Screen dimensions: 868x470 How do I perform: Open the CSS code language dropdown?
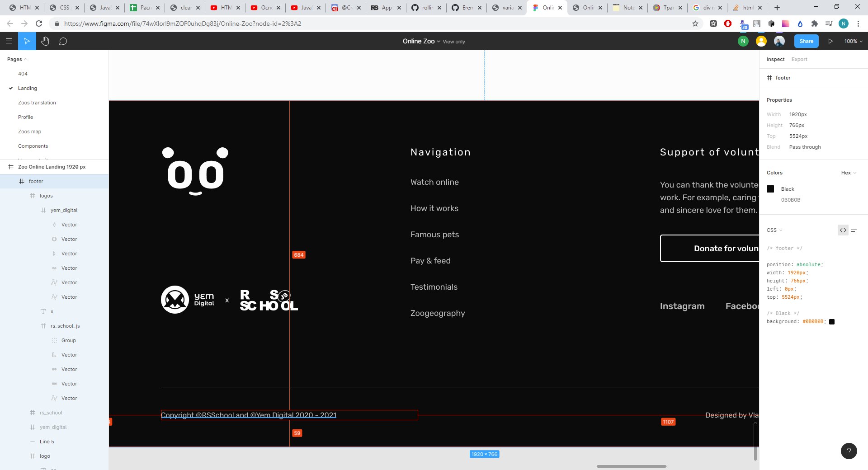[774, 230]
